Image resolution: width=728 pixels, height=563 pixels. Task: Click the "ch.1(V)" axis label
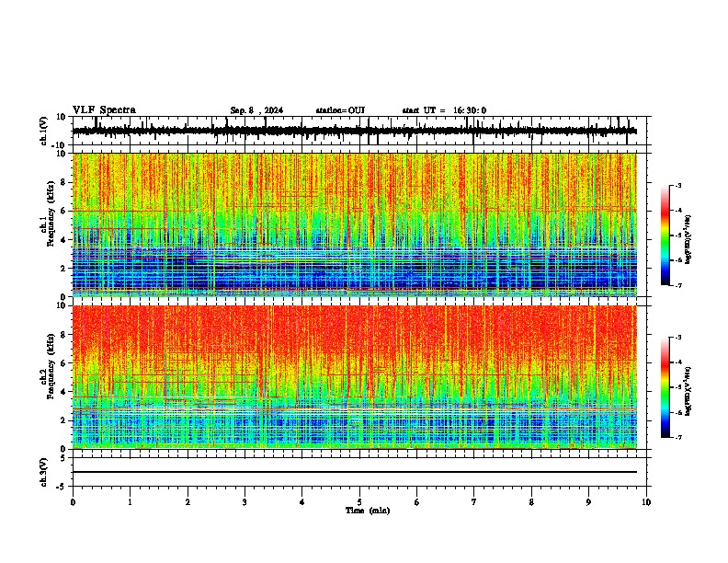pos(44,131)
